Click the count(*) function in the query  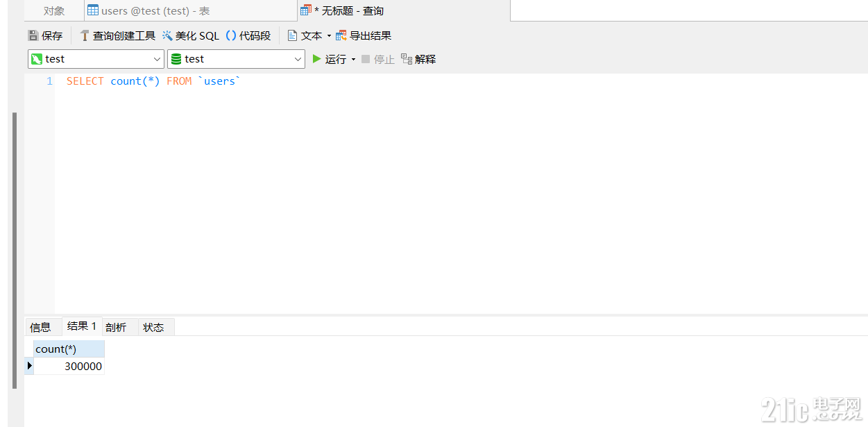(135, 81)
